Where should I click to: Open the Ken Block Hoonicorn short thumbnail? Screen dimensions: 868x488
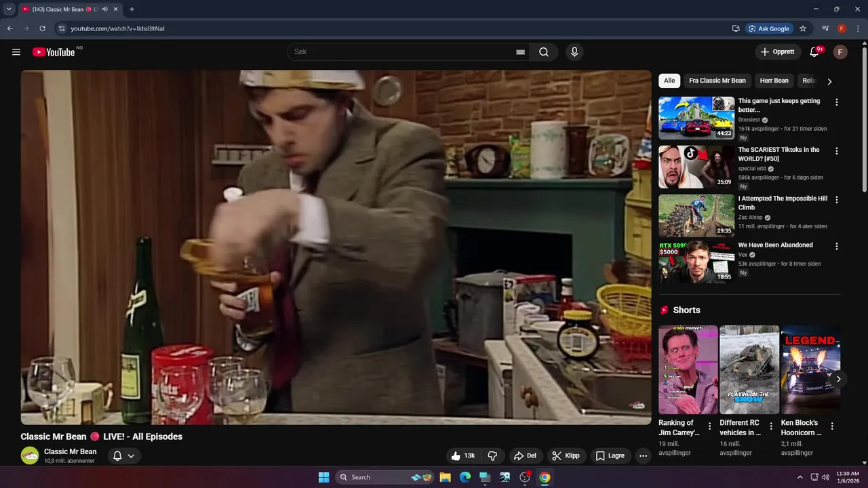[810, 369]
